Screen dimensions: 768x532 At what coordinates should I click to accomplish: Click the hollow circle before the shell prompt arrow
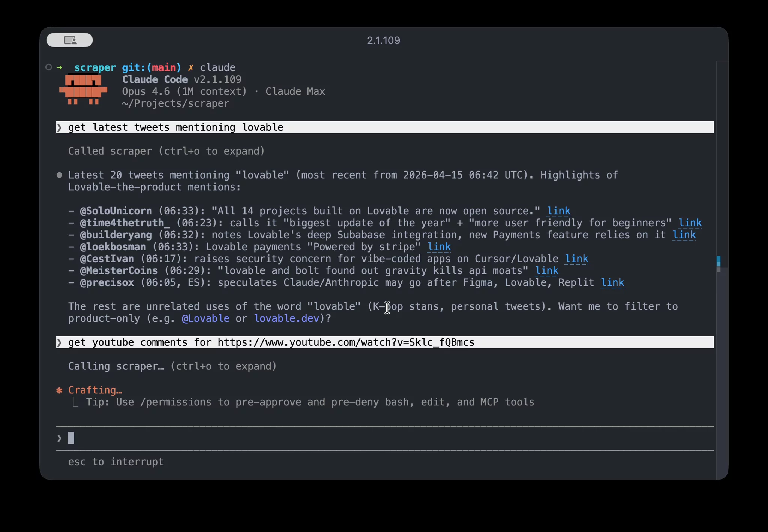[48, 67]
